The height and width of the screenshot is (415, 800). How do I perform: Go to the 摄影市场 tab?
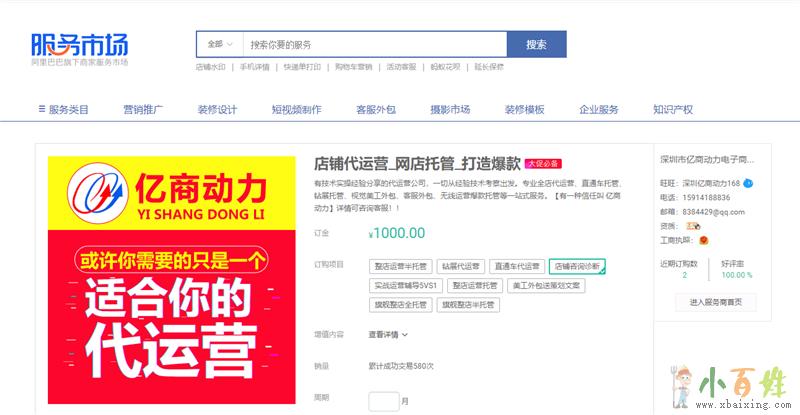[450, 110]
